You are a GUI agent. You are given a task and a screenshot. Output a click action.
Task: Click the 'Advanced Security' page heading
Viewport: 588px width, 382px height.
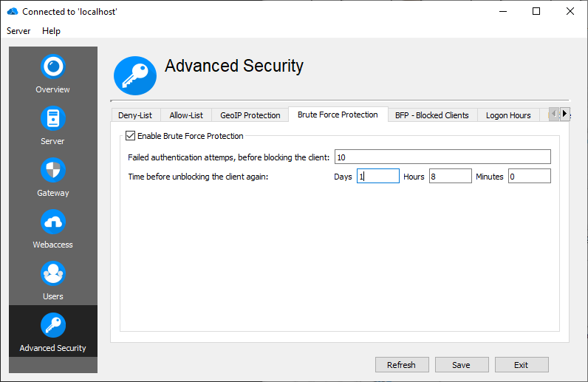tap(234, 66)
